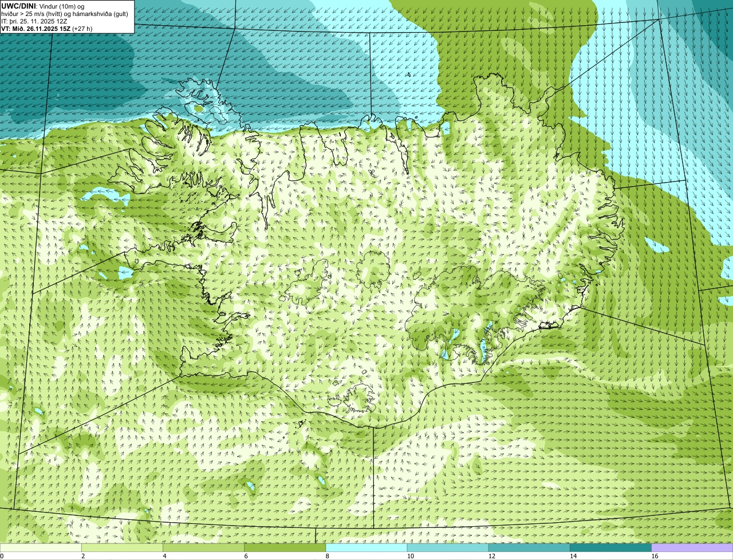Screen dimensions: 733x560
Task: Click the 12–14 m/s teal legend swatch
Action: click(529, 547)
